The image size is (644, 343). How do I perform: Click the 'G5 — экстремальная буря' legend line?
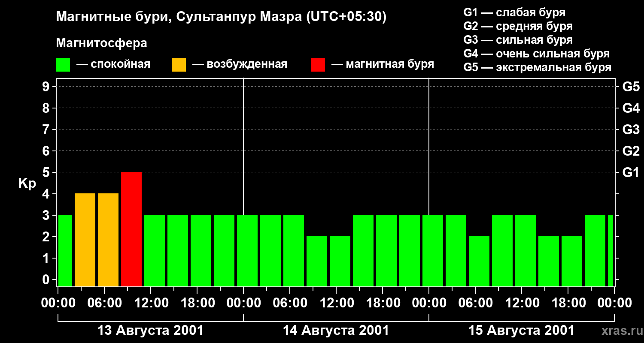click(x=538, y=67)
